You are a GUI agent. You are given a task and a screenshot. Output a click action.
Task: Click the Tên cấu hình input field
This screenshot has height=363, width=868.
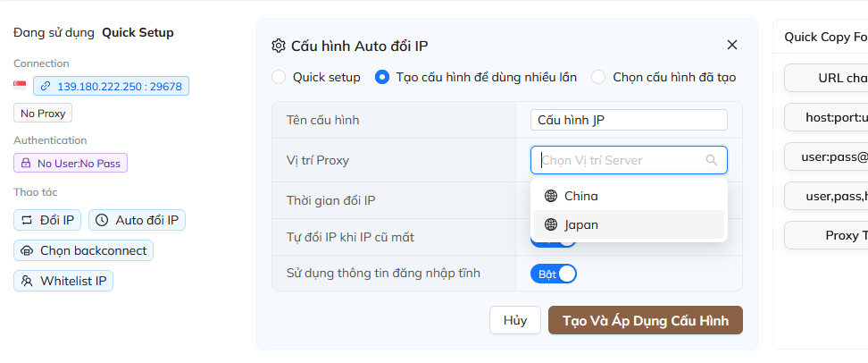point(629,120)
